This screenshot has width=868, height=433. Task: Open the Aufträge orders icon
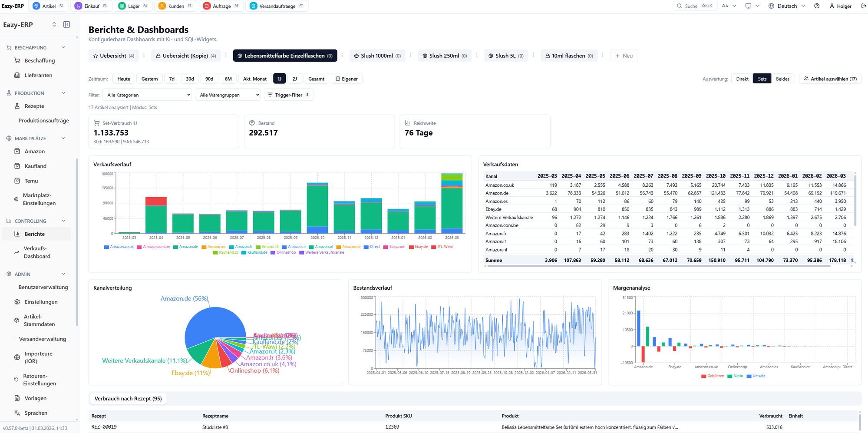pyautogui.click(x=207, y=6)
